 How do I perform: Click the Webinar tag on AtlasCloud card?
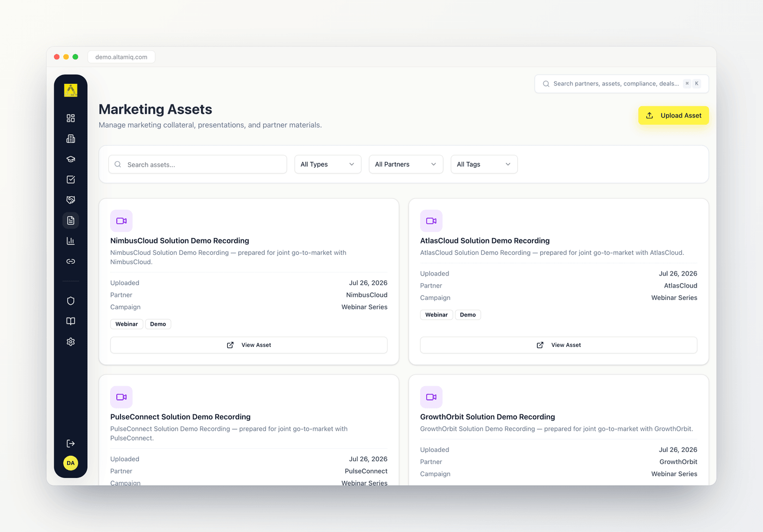[x=437, y=315]
